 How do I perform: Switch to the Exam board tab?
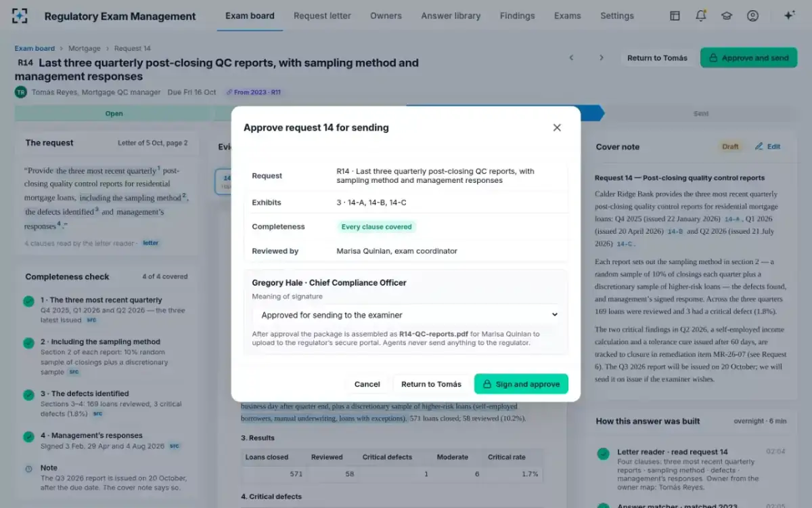[x=250, y=16]
